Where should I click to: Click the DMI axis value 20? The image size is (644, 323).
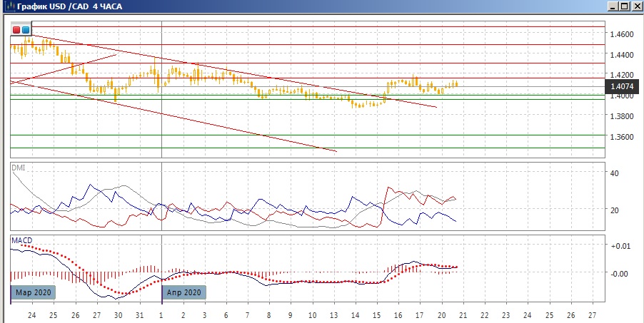point(615,210)
